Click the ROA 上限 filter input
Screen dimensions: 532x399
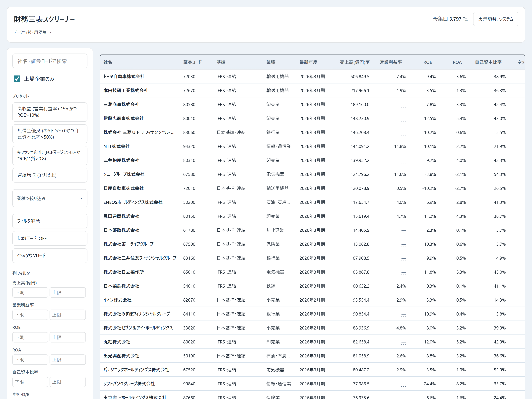click(x=68, y=360)
